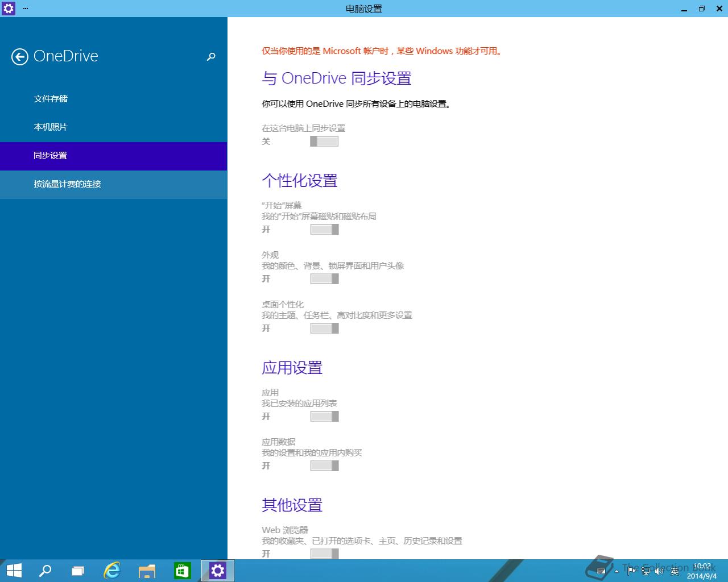Click the 我的设置和我的应用内购买 description

coord(312,453)
